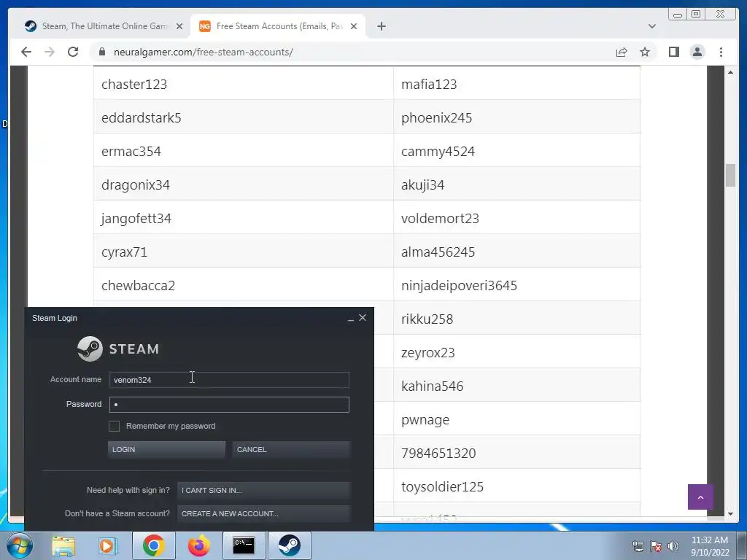Screen dimensions: 747x560
Task: Open a new tab with plus
Action: point(381,26)
